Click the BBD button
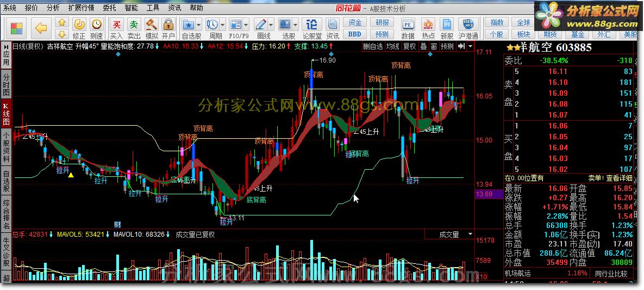 355,34
